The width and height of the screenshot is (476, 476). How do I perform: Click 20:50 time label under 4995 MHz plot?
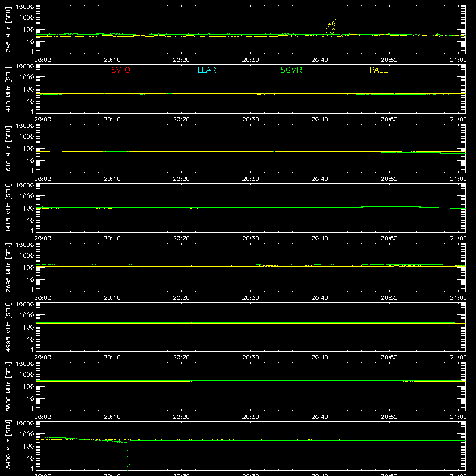pos(389,358)
